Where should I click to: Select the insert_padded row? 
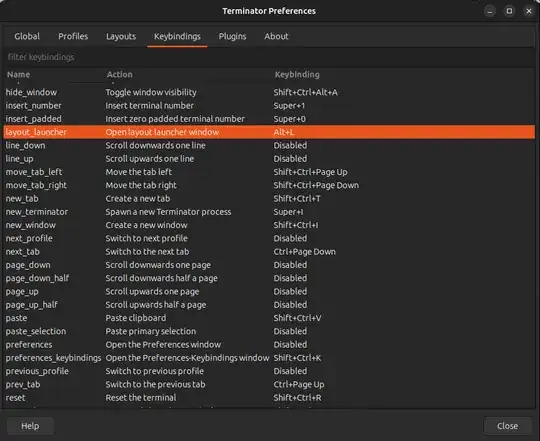point(269,119)
